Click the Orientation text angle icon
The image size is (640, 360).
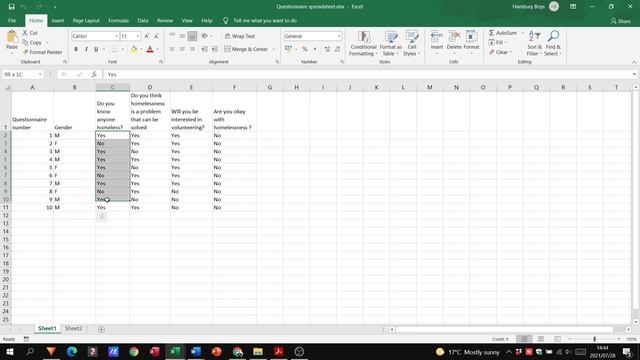tap(204, 36)
